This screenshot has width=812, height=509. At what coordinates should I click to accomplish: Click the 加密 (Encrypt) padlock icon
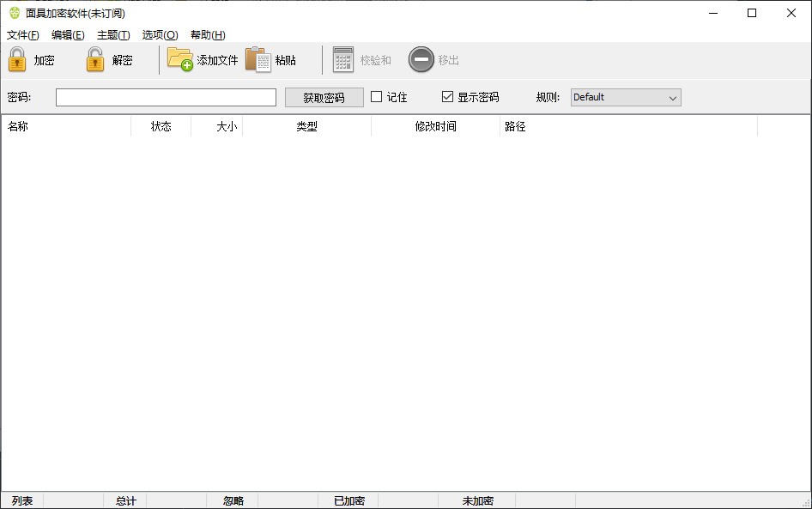17,60
